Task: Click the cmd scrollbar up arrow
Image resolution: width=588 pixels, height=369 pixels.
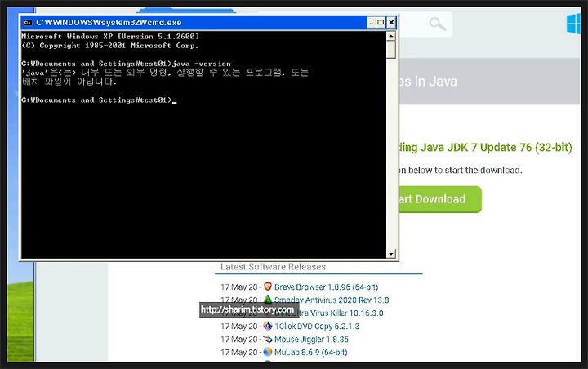Action: 390,36
